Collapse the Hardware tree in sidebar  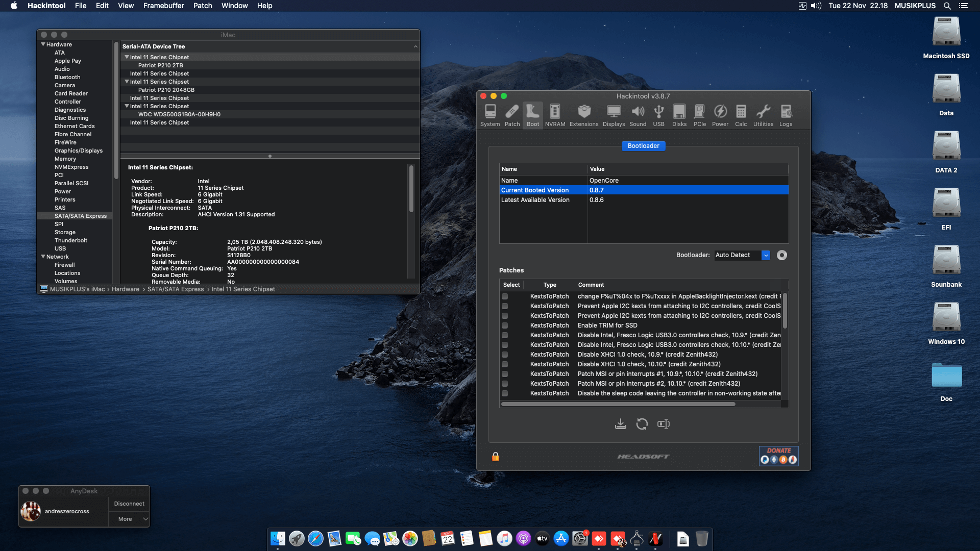click(43, 44)
